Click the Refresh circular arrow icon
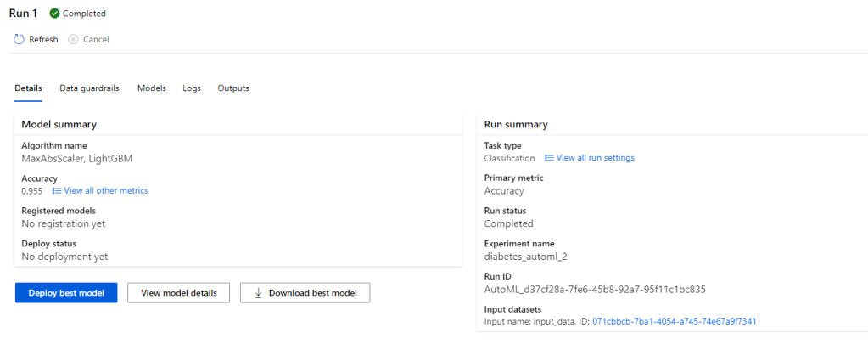Screen dimensions: 868x356 (20, 39)
